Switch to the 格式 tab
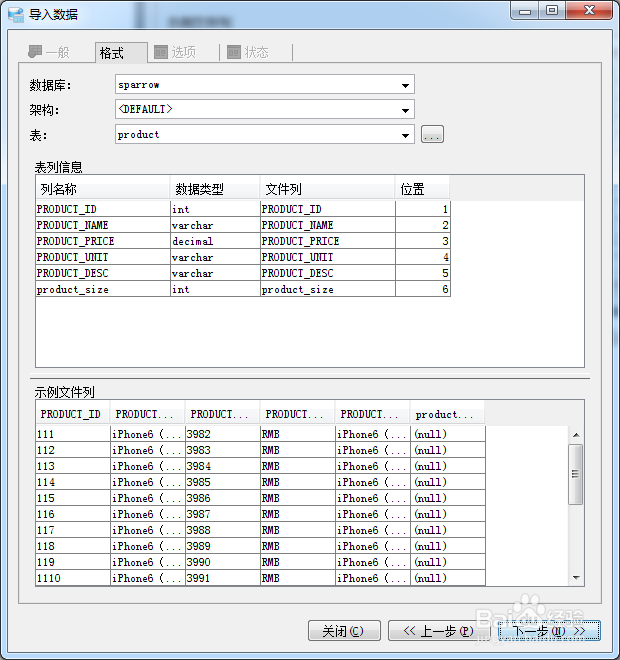Screen dimensions: 620x660 [x=121, y=53]
